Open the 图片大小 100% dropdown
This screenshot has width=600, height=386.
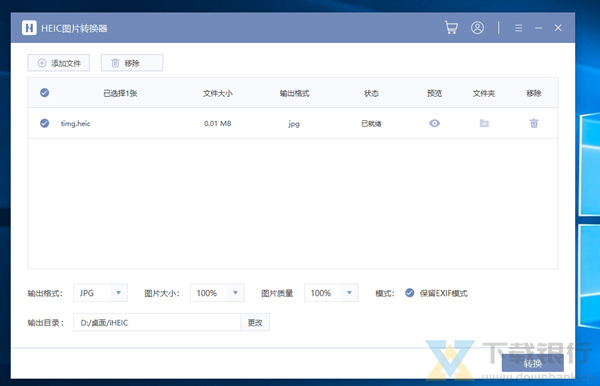tap(217, 293)
